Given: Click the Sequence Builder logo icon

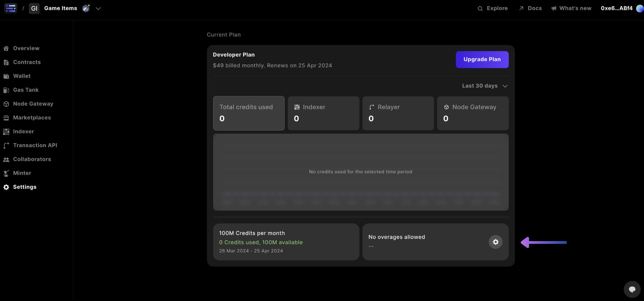Looking at the screenshot, I should pos(11,8).
